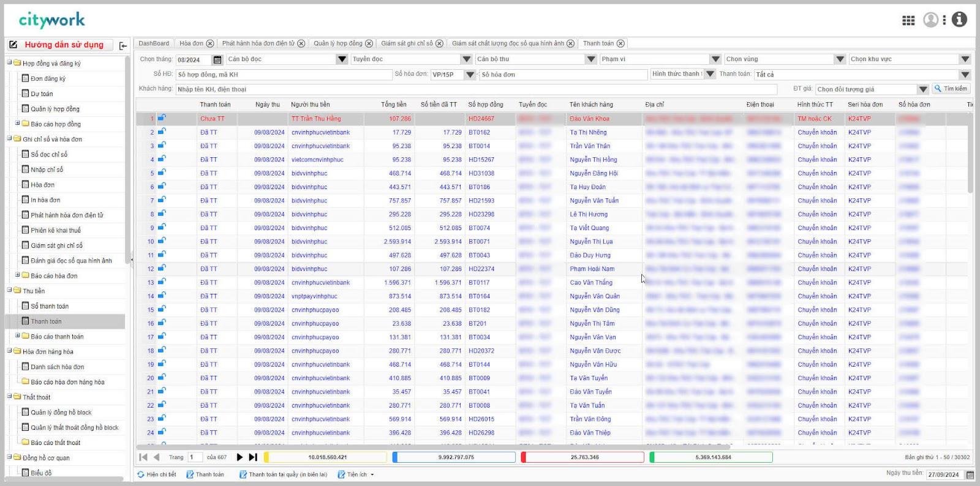Open the three-dot menu beside the avatar
This screenshot has height=486, width=980.
pos(944,20)
